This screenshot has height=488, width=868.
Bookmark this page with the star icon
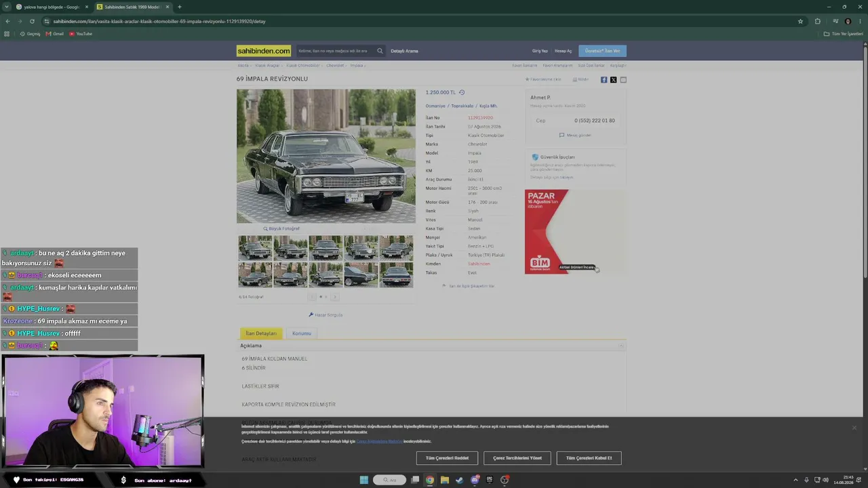[x=800, y=21]
